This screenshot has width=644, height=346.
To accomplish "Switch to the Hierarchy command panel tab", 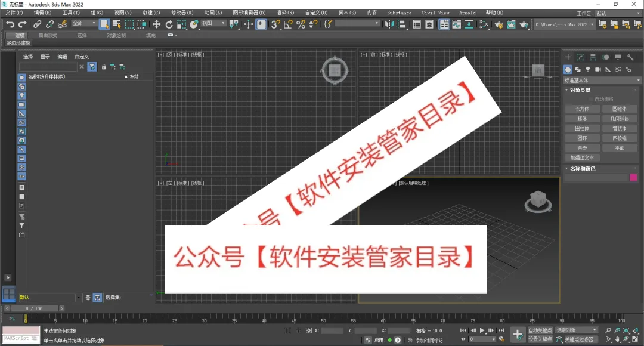I will 593,57.
